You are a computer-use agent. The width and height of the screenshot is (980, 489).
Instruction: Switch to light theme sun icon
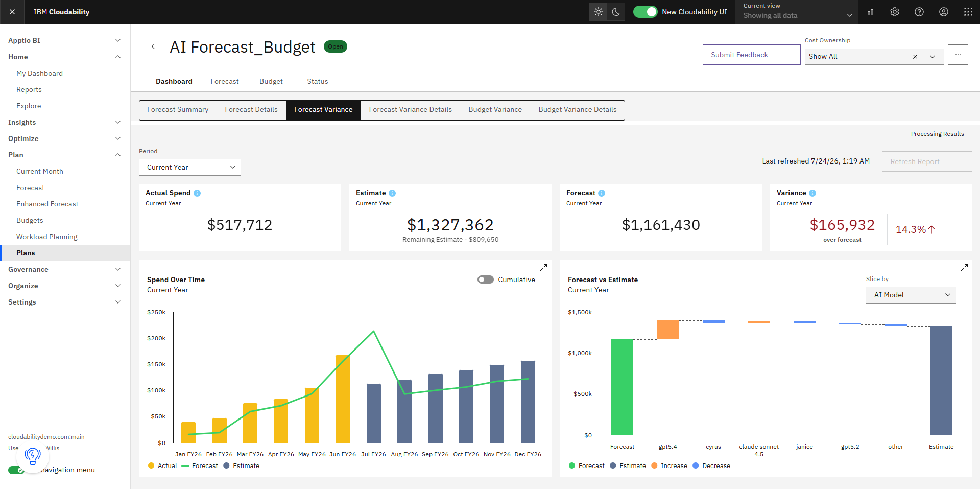click(x=599, y=12)
